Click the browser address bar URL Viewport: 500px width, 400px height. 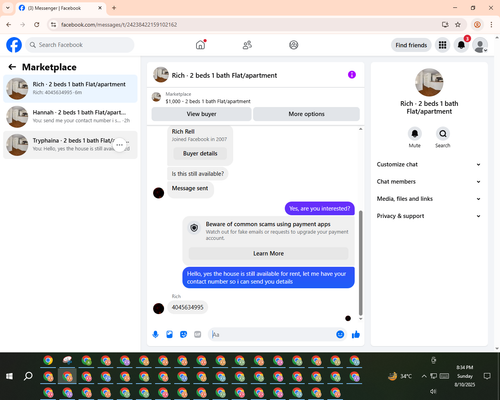tap(119, 25)
